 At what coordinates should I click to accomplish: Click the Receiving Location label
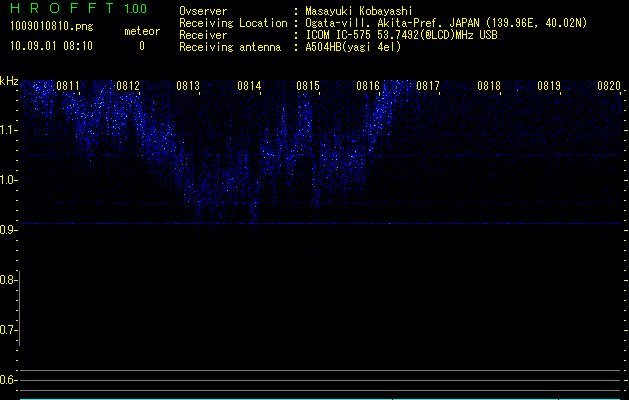(233, 23)
